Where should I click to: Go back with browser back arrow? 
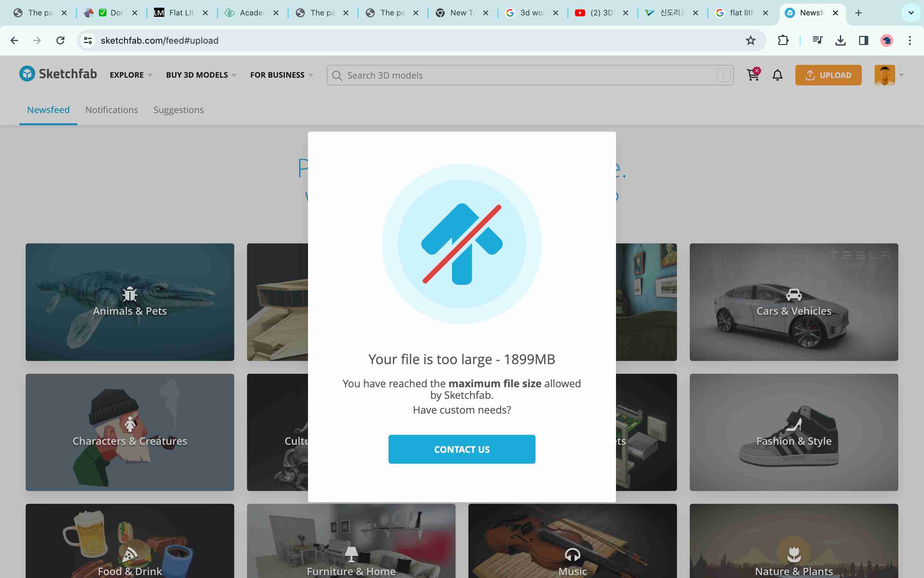14,40
